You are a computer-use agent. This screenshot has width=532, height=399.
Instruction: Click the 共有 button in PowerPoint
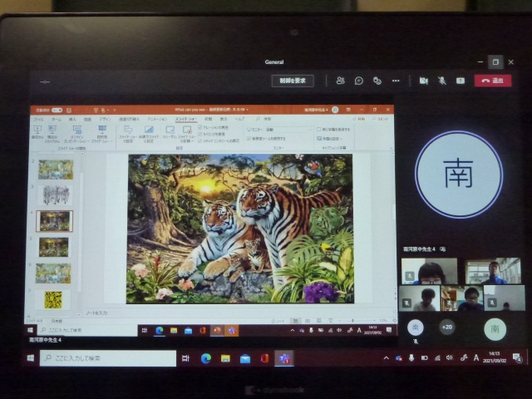[359, 119]
